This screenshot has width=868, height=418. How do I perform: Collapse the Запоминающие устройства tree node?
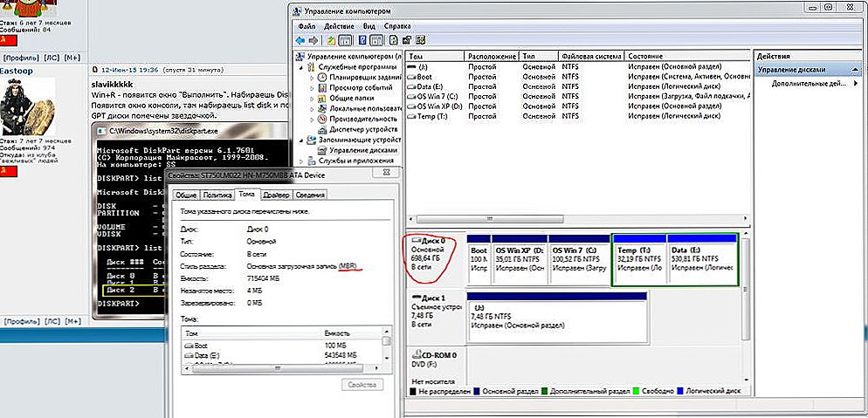[x=301, y=140]
